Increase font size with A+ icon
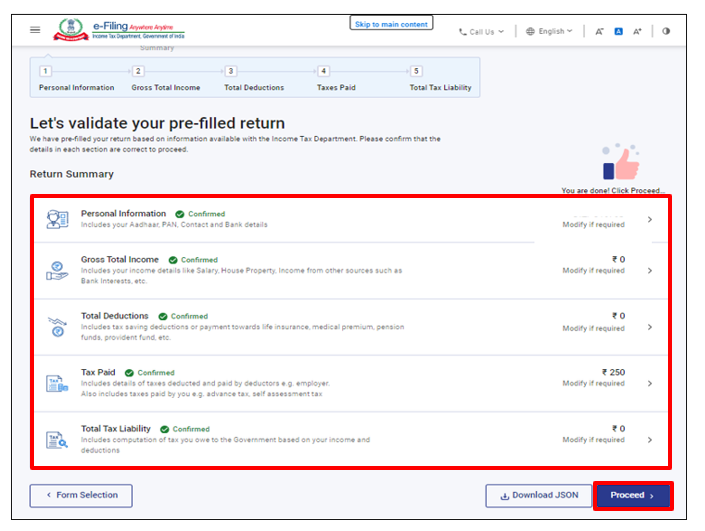Screen dimensions: 705x531 click(638, 31)
